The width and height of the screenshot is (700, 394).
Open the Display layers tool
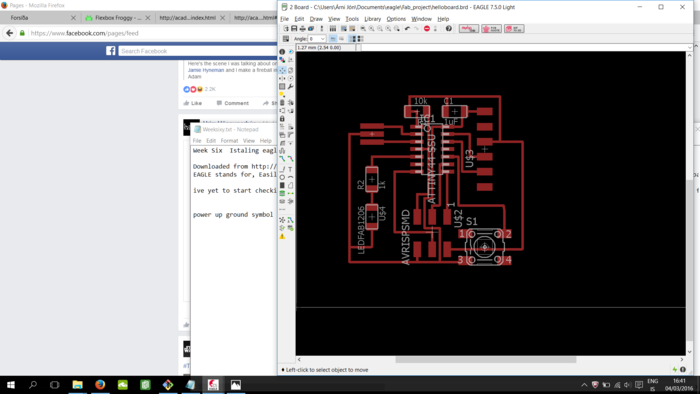(x=282, y=60)
